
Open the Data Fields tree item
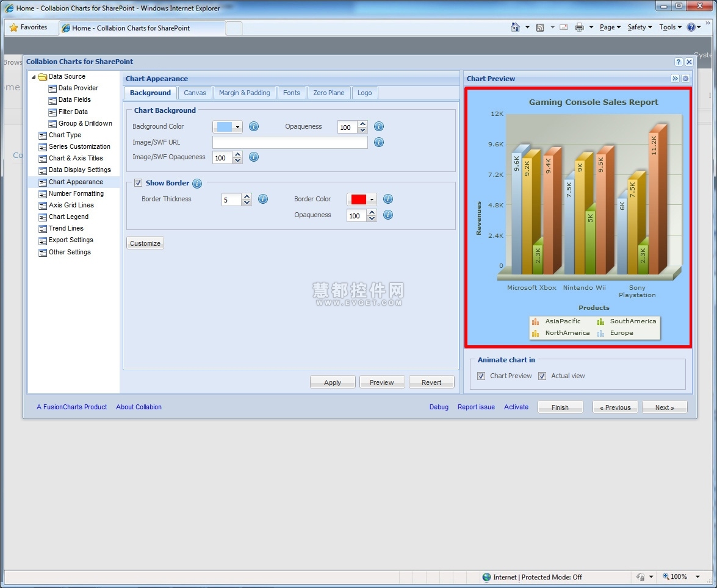[x=74, y=99]
